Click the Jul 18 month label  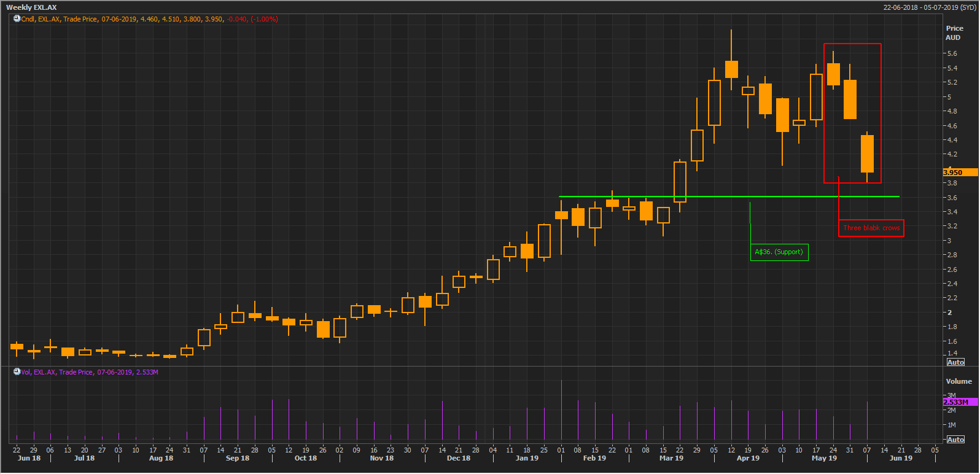[x=84, y=458]
